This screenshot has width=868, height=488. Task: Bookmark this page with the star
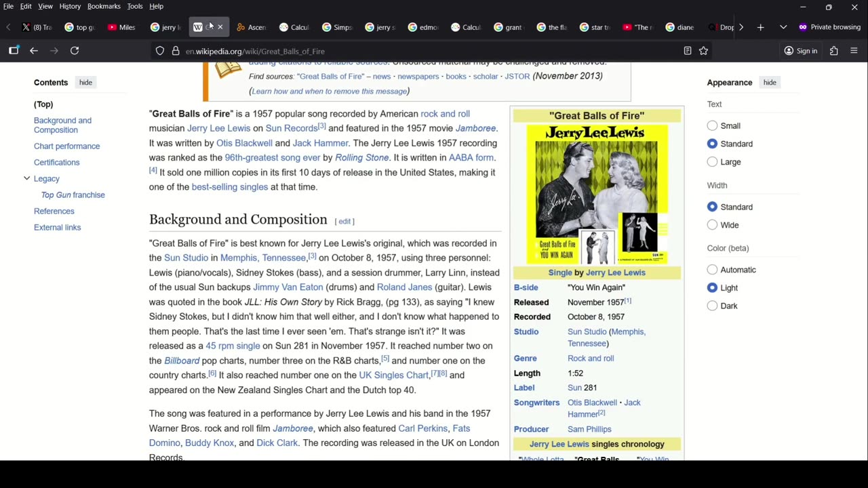tap(703, 51)
